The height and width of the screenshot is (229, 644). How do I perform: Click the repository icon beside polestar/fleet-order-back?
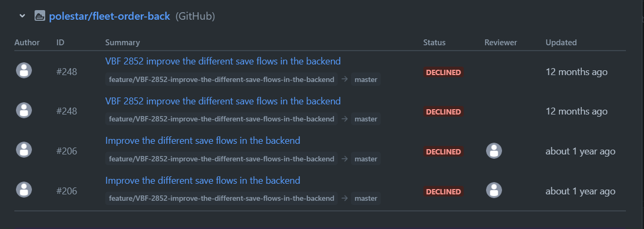pyautogui.click(x=39, y=16)
